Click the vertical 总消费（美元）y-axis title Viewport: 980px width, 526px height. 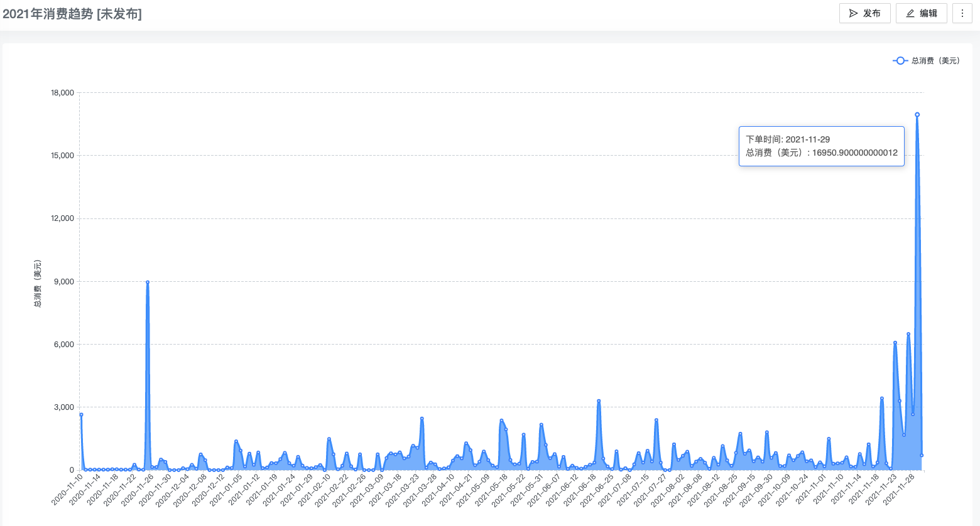tap(38, 284)
